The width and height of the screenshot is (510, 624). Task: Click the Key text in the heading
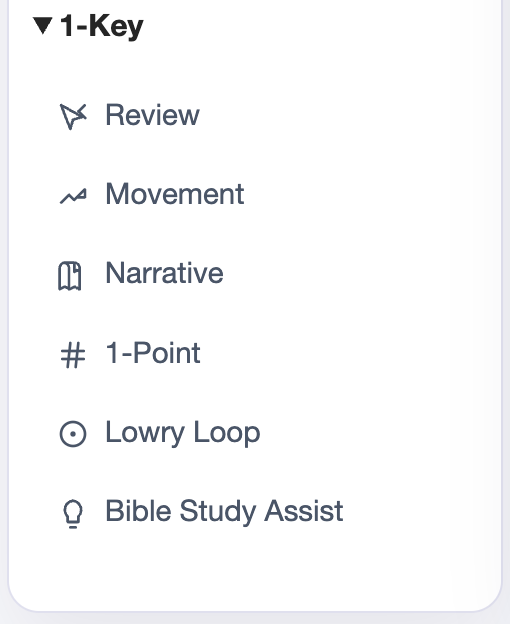[x=116, y=27]
